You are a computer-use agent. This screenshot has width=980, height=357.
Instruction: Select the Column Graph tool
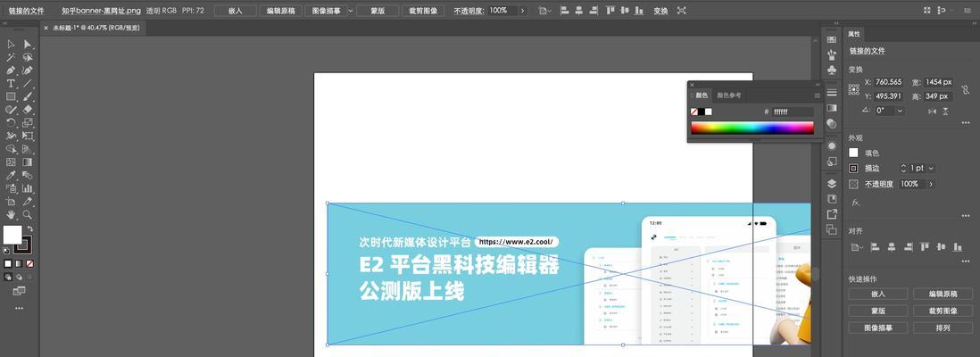click(28, 188)
